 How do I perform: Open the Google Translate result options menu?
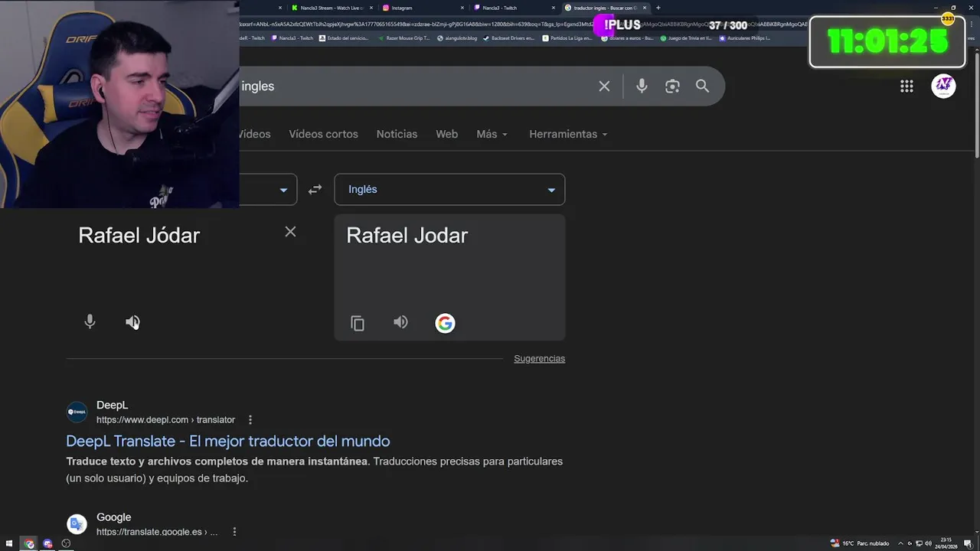pos(234,531)
